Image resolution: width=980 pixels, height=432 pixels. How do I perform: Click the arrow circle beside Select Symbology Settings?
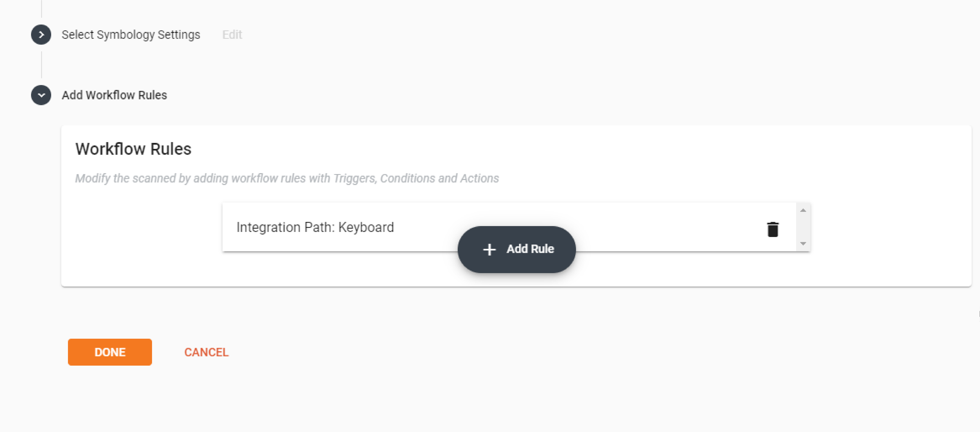(41, 34)
